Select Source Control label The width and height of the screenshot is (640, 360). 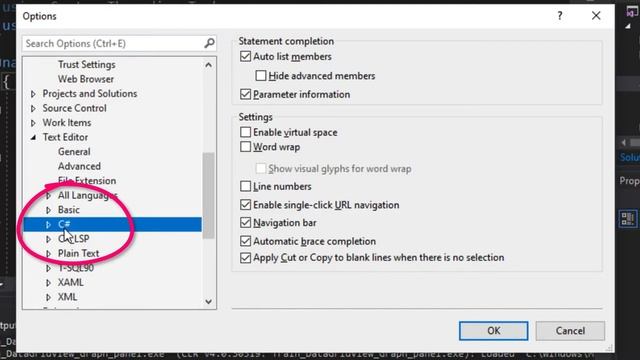tap(74, 108)
